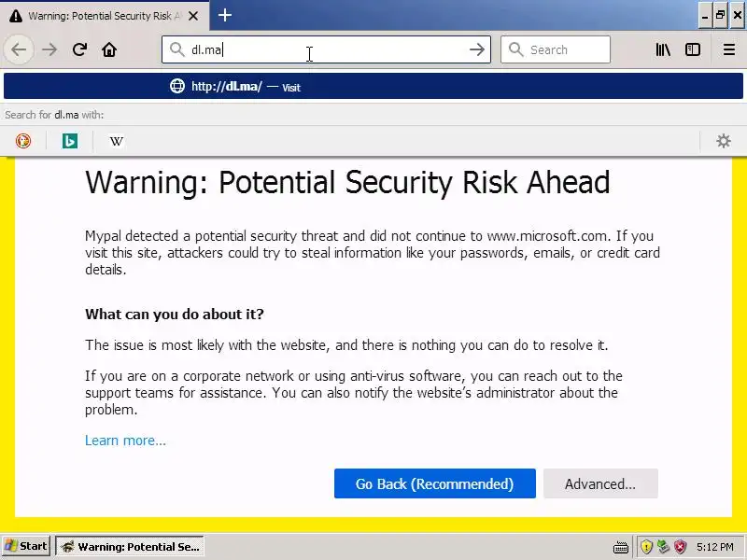Click safely remove hardware tray icon
Screen dimensions: 747x560
pos(663,546)
